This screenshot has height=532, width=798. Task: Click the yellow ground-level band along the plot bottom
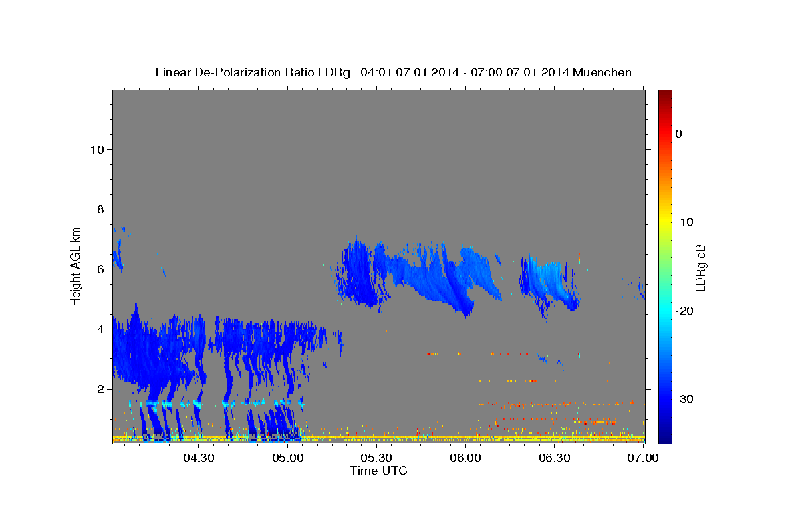coord(379,437)
